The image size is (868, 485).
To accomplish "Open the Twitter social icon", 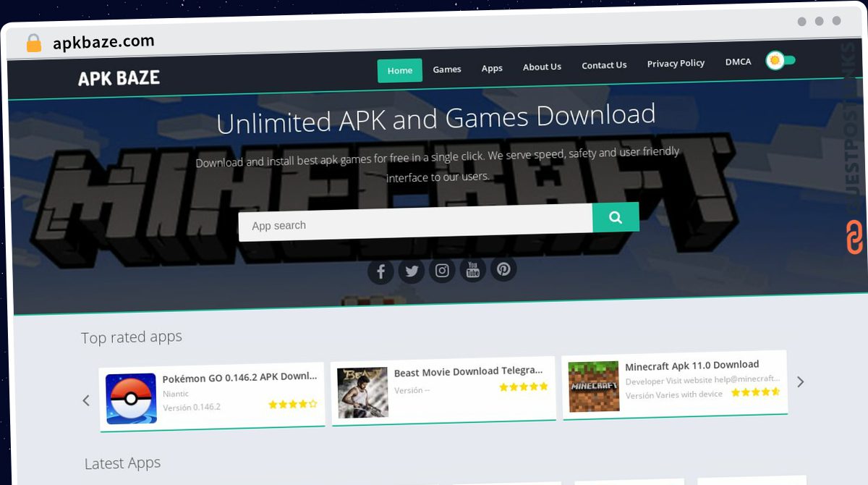I will coord(412,271).
